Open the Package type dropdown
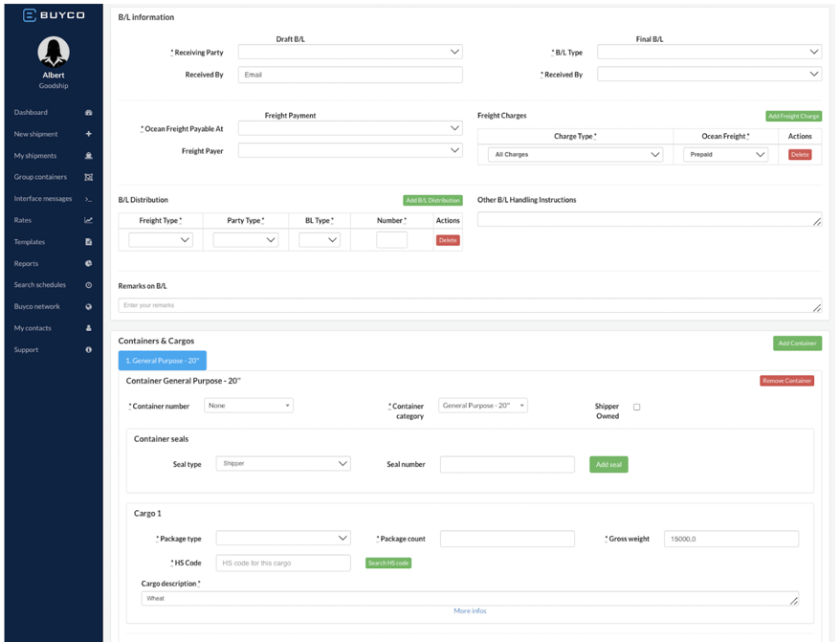840x642 pixels. pos(283,538)
